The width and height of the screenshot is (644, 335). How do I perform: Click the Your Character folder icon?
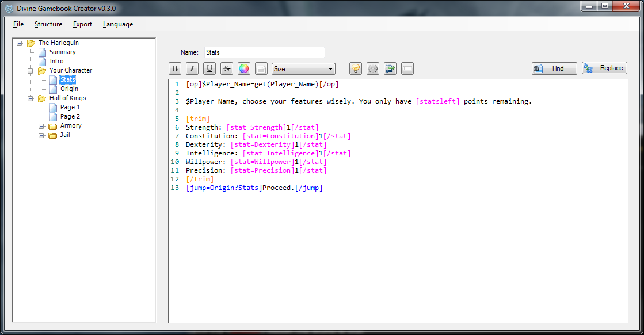coord(42,71)
